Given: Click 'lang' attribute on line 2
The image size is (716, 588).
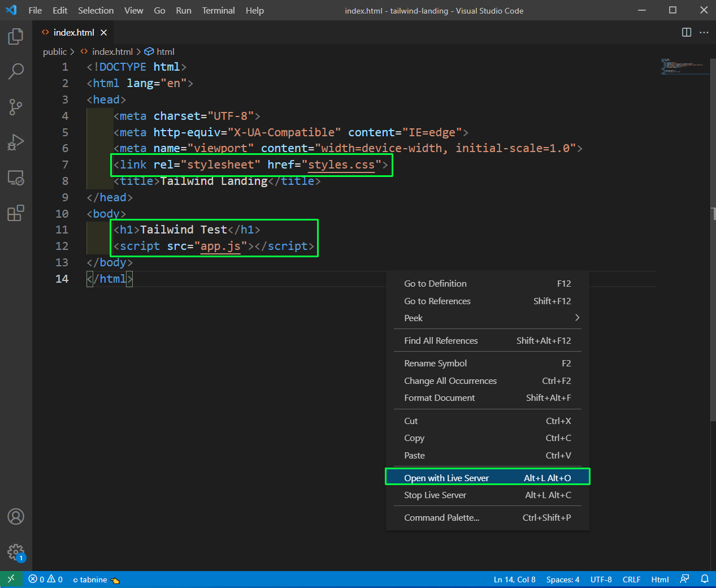Looking at the screenshot, I should click(x=140, y=83).
